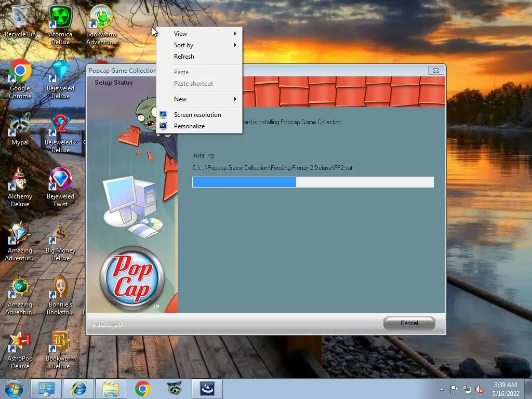532x399 pixels.
Task: Close the Popcap Game Collection window
Action: tap(436, 70)
